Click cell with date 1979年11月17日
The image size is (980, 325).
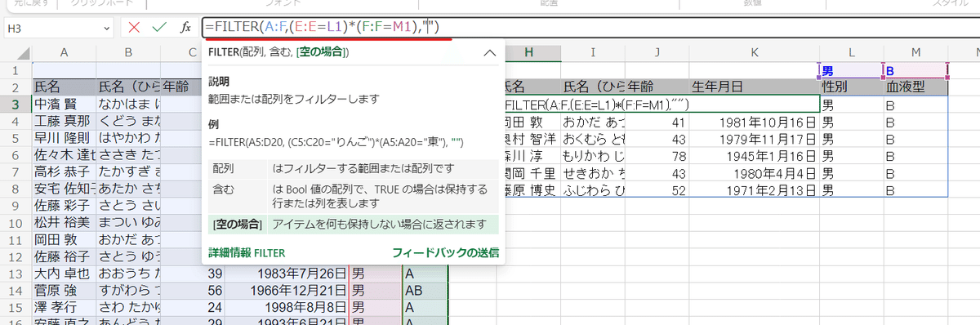(x=754, y=139)
